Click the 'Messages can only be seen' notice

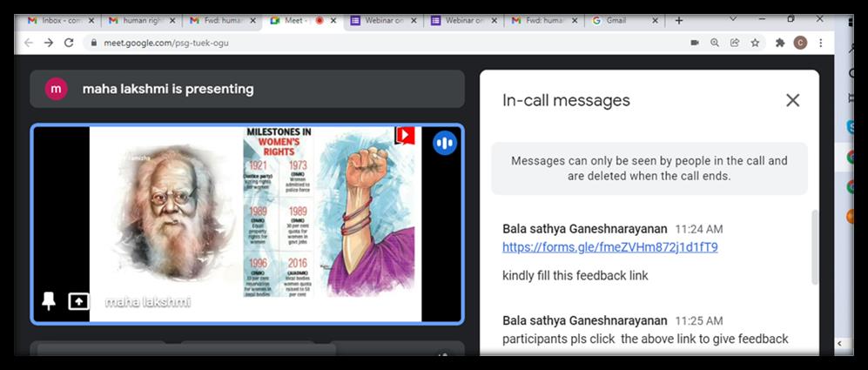click(649, 168)
